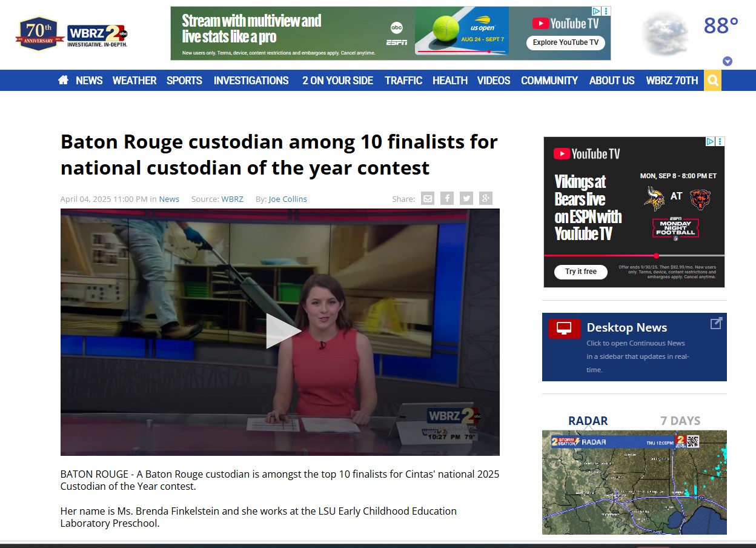The width and height of the screenshot is (756, 548).
Task: Open the COMMUNITY menu
Action: coord(549,81)
